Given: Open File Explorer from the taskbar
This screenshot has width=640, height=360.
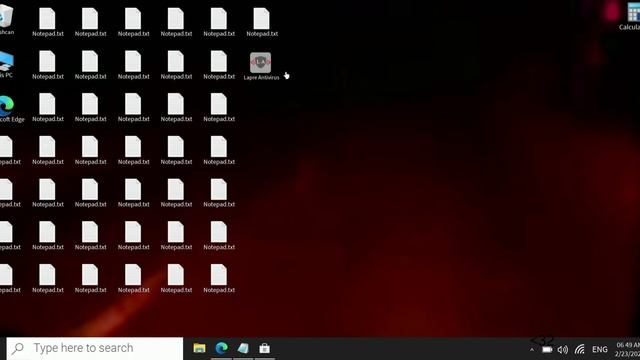Looking at the screenshot, I should tap(199, 348).
